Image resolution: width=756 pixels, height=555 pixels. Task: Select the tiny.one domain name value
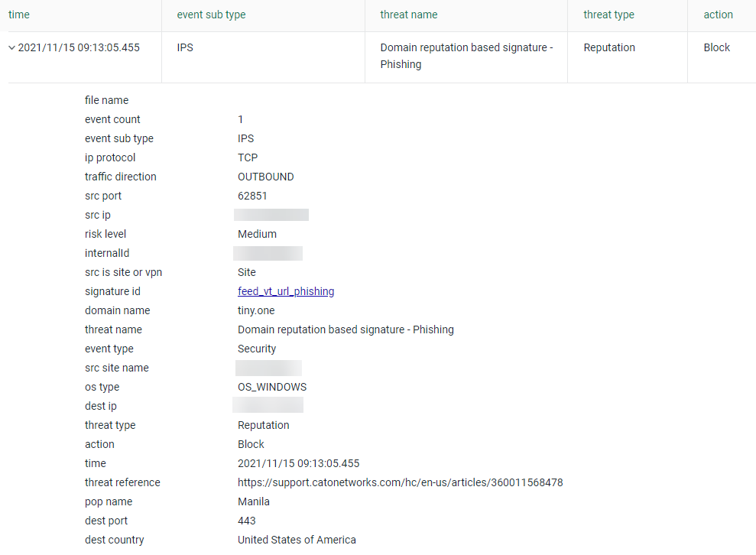pos(256,310)
